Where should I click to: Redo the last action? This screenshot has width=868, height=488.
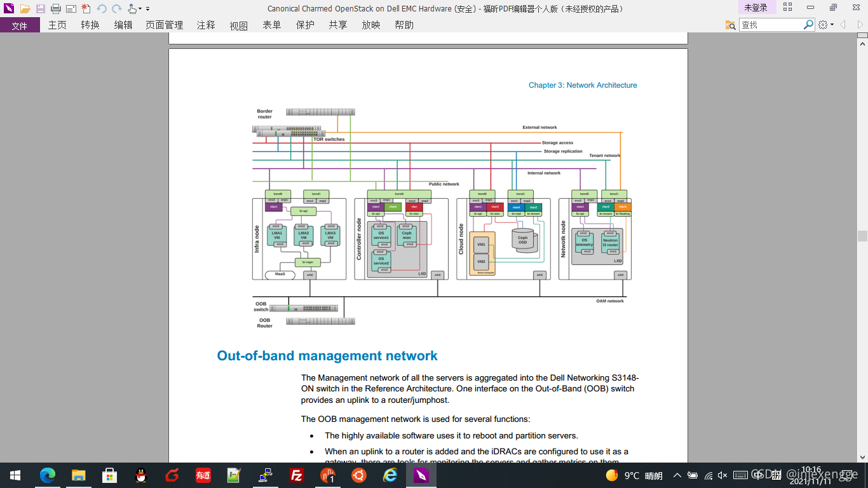point(117,9)
